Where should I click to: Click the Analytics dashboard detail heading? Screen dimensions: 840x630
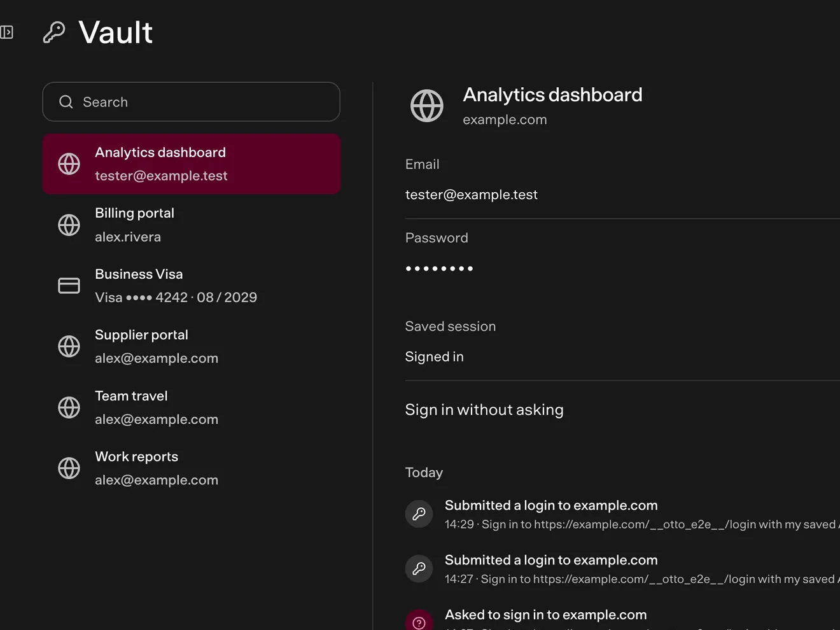(x=552, y=95)
